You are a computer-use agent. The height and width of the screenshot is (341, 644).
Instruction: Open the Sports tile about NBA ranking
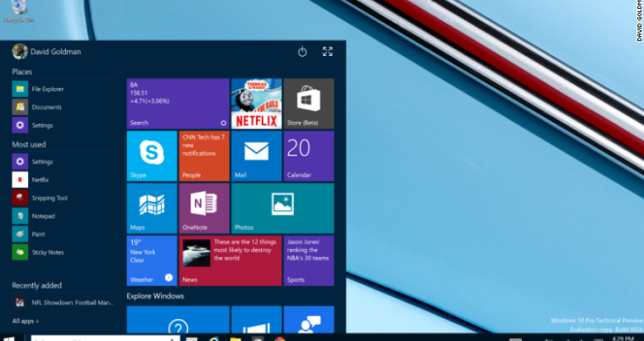pyautogui.click(x=309, y=261)
